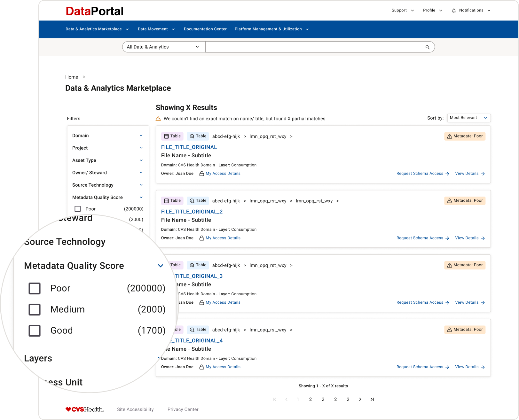Switch to the Documentation Center tab
Viewport: 519px width, 420px height.
click(205, 29)
